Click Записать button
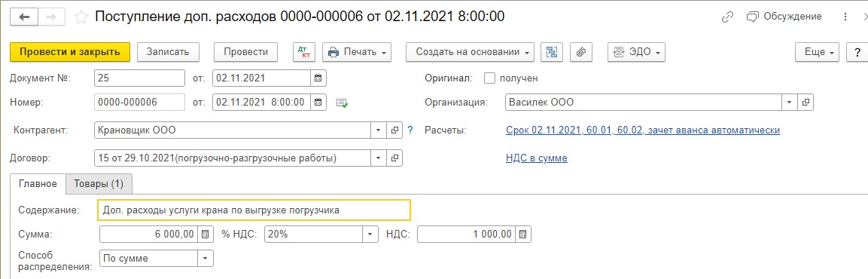The width and height of the screenshot is (868, 279). pos(168,51)
